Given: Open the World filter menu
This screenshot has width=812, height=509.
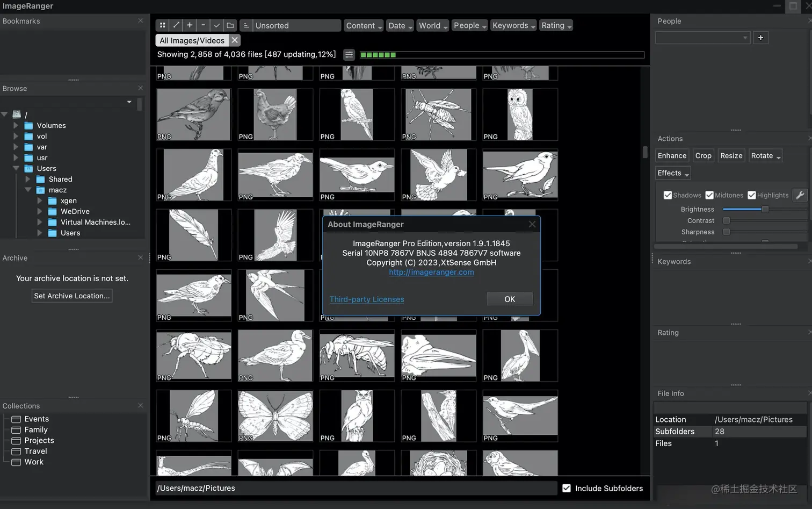Looking at the screenshot, I should 433,25.
